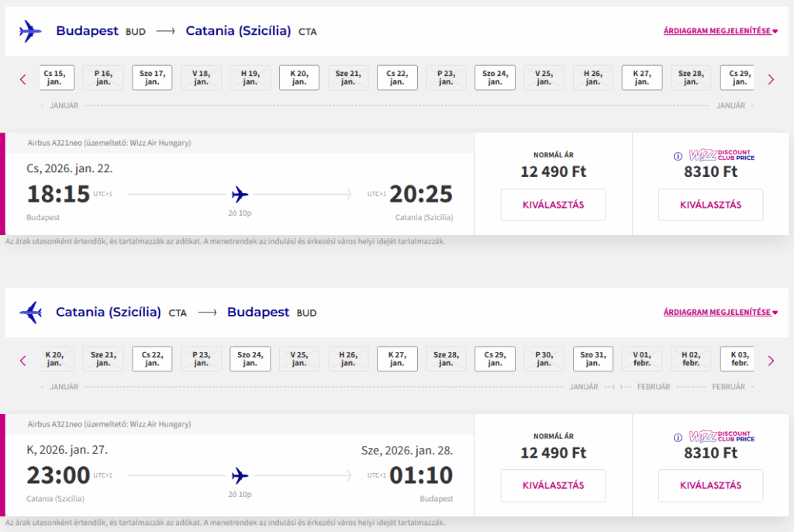Show later return dates with right arrow
This screenshot has height=532, width=794.
point(771,361)
